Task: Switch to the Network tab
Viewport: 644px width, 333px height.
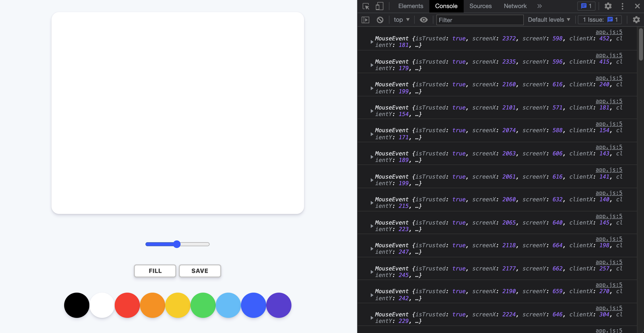Action: (x=515, y=6)
